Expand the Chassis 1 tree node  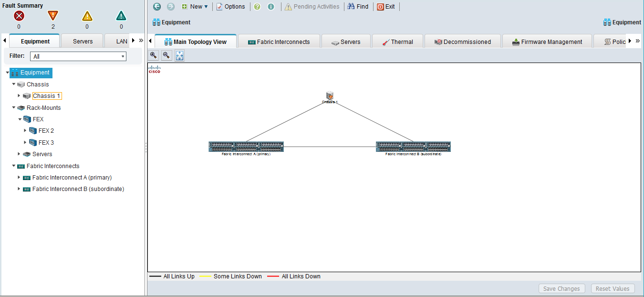19,96
